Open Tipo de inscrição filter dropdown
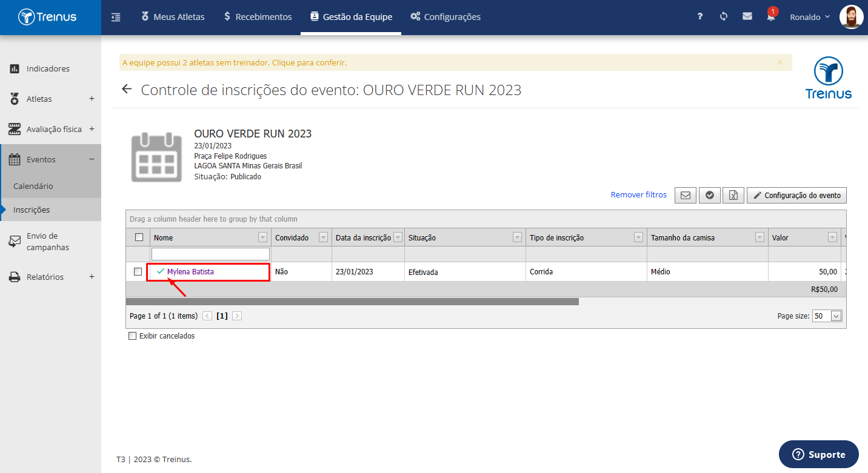 click(x=638, y=237)
